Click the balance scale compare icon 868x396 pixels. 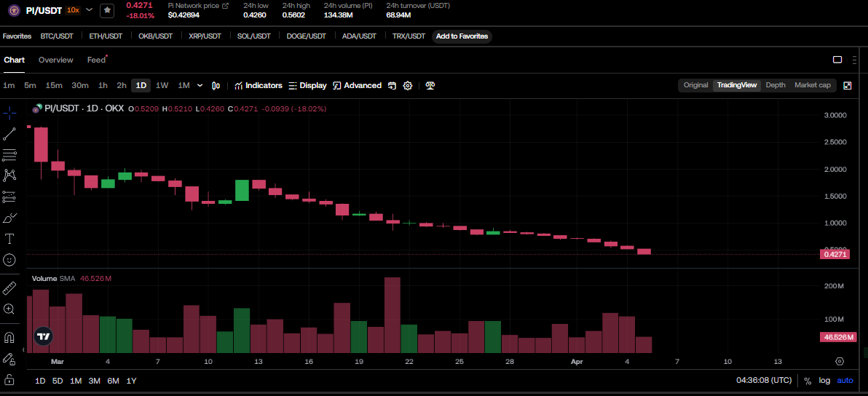pos(430,86)
